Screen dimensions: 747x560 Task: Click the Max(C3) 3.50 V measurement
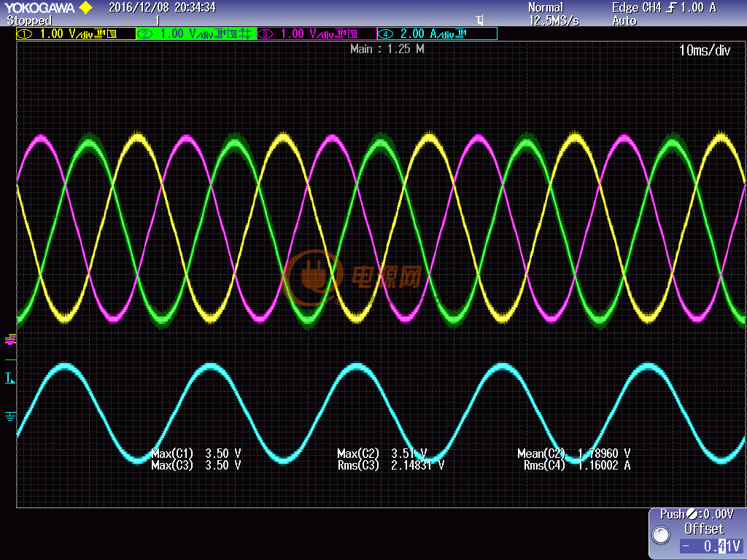point(196,464)
